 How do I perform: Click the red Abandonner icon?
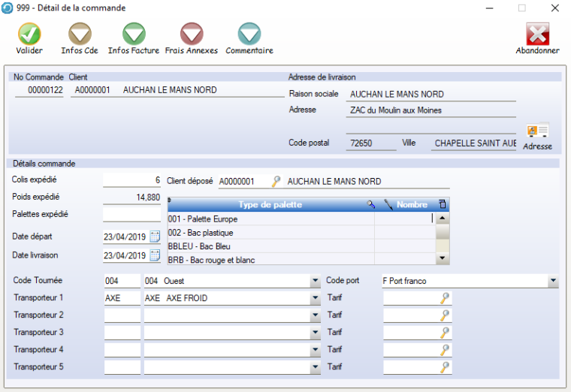pos(537,34)
